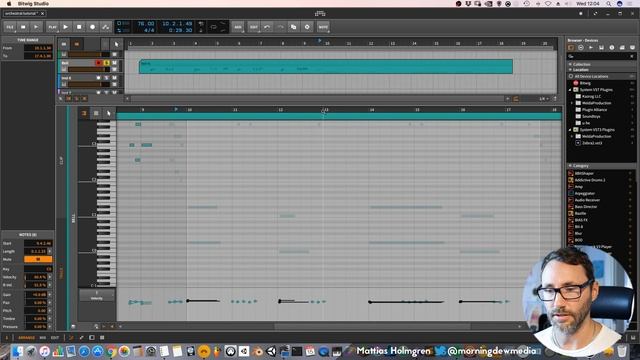Viewport: 640px width, 360px height.
Task: Adjust the Bell track volume fader
Action: click(x=89, y=69)
